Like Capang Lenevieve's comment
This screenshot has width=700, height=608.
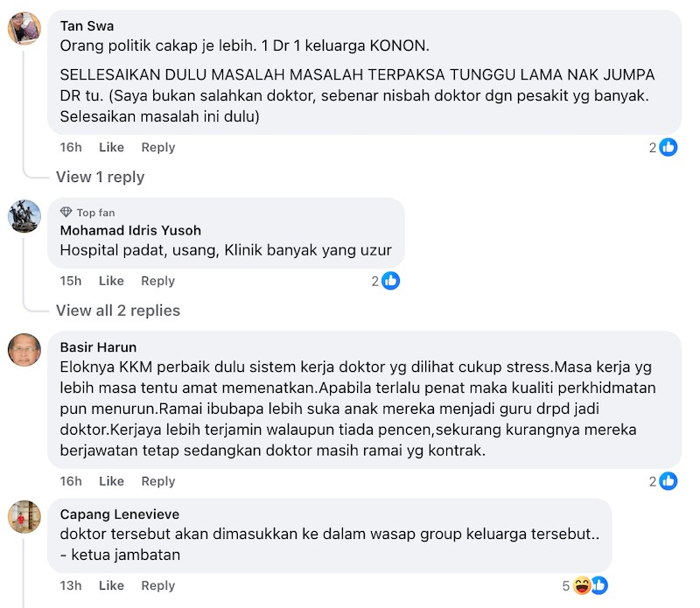click(x=112, y=585)
